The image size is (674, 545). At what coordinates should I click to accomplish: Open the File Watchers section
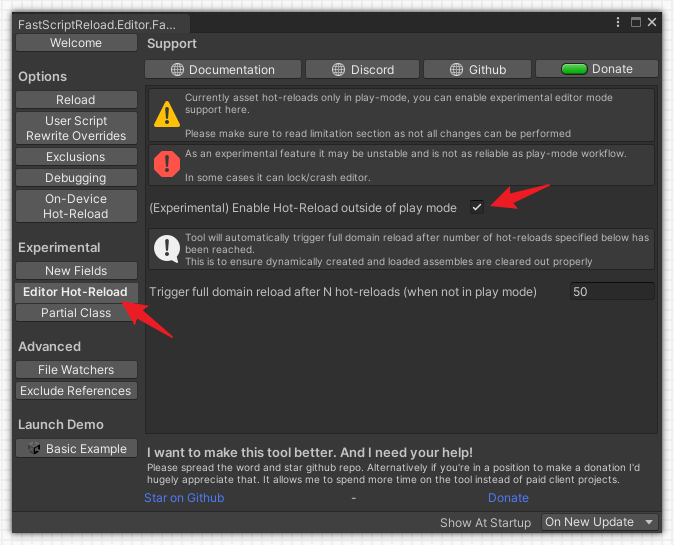pos(76,370)
